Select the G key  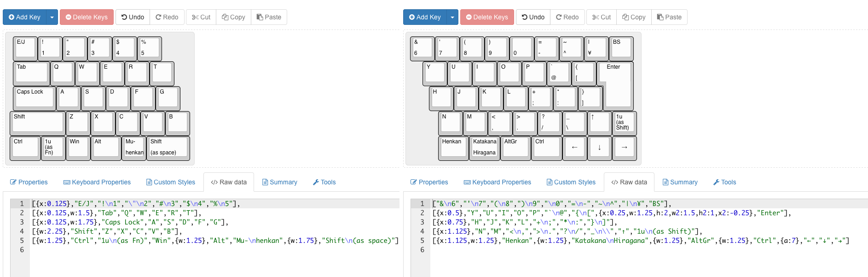[x=168, y=98]
